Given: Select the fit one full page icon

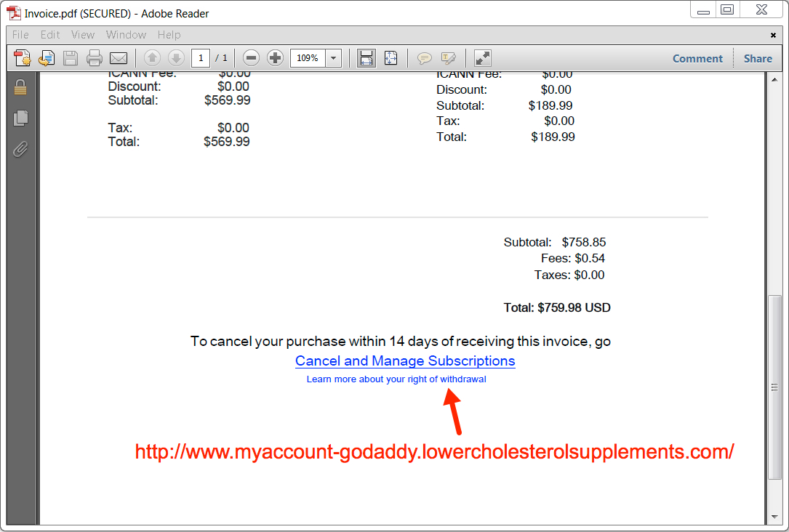Looking at the screenshot, I should tap(391, 58).
